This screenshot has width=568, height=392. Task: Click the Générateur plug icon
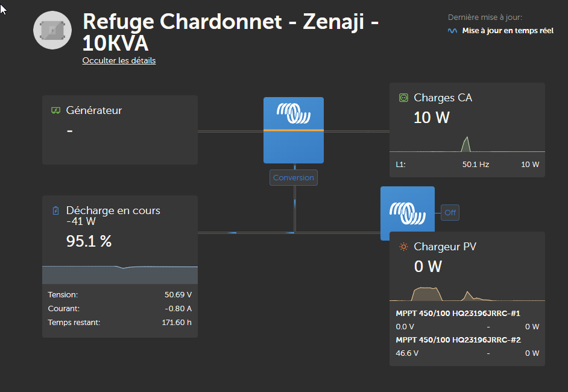[x=56, y=110]
